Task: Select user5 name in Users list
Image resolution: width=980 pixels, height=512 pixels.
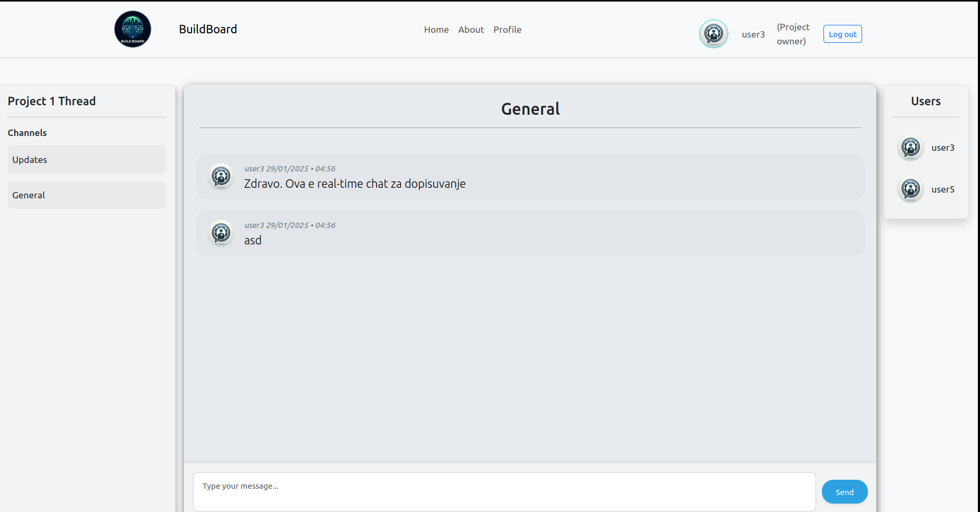Action: click(942, 190)
